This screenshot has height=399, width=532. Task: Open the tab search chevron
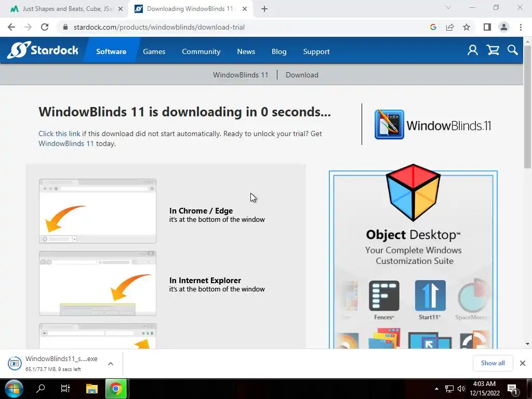pyautogui.click(x=448, y=7)
